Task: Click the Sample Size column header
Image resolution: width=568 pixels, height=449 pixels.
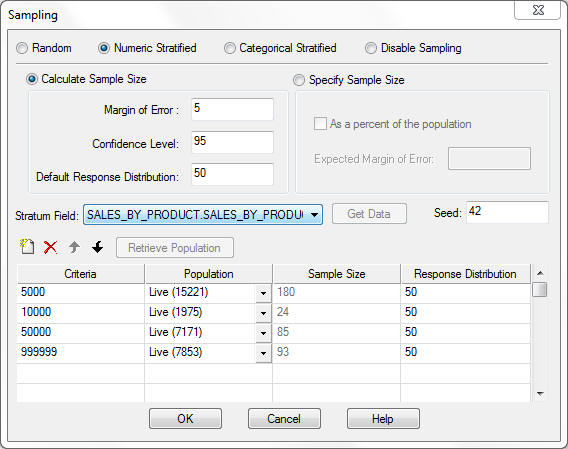Action: (337, 274)
